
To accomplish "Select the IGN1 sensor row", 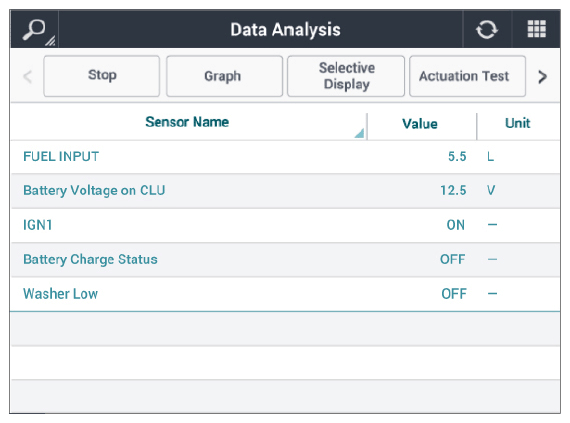I will coord(285,225).
